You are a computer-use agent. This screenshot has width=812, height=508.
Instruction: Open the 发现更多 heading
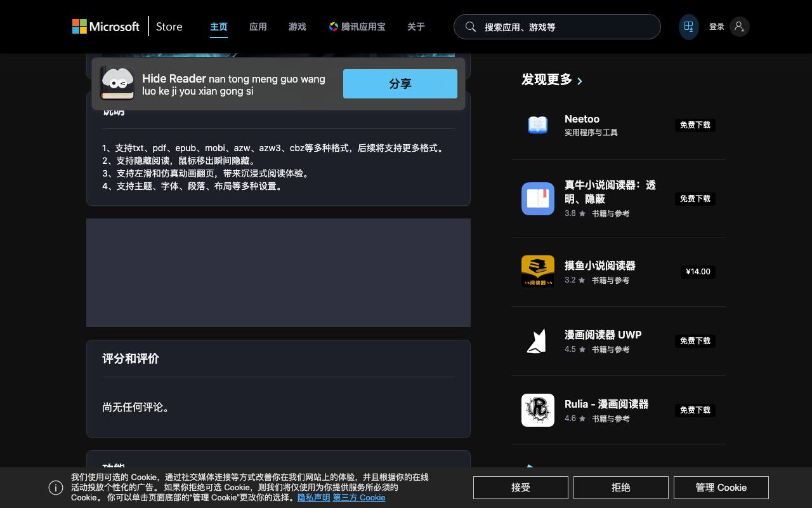point(547,79)
